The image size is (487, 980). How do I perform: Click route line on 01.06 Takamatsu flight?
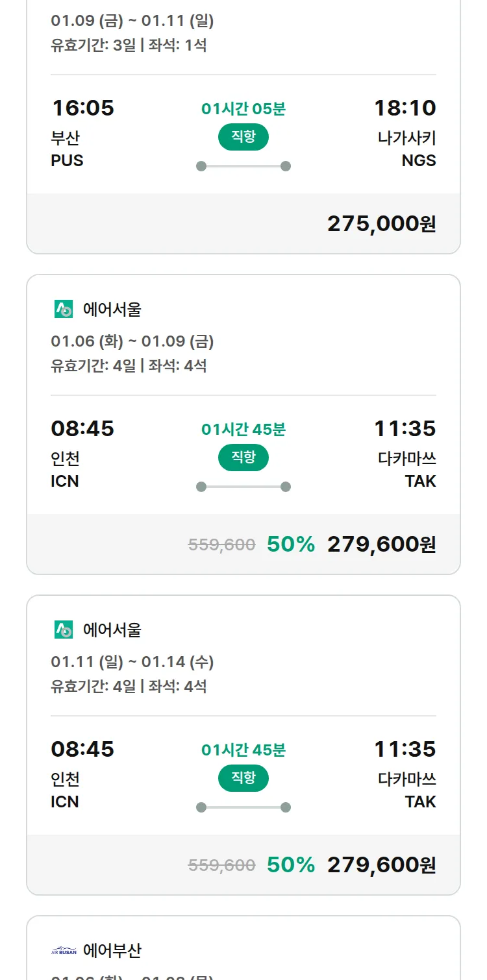pos(243,487)
